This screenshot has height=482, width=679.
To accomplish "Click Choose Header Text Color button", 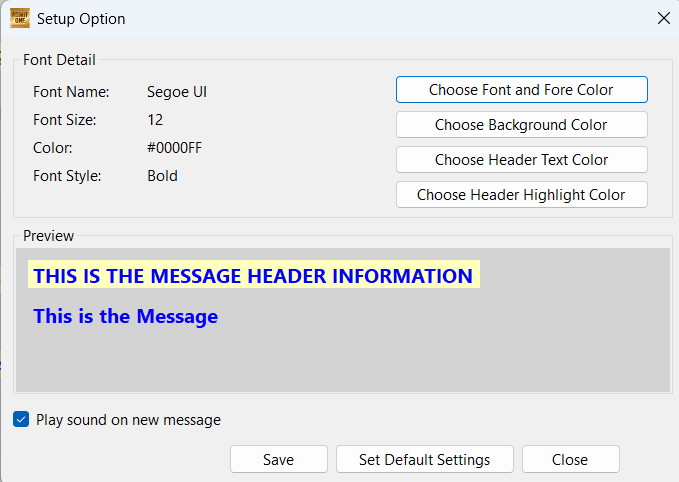I will click(x=521, y=160).
